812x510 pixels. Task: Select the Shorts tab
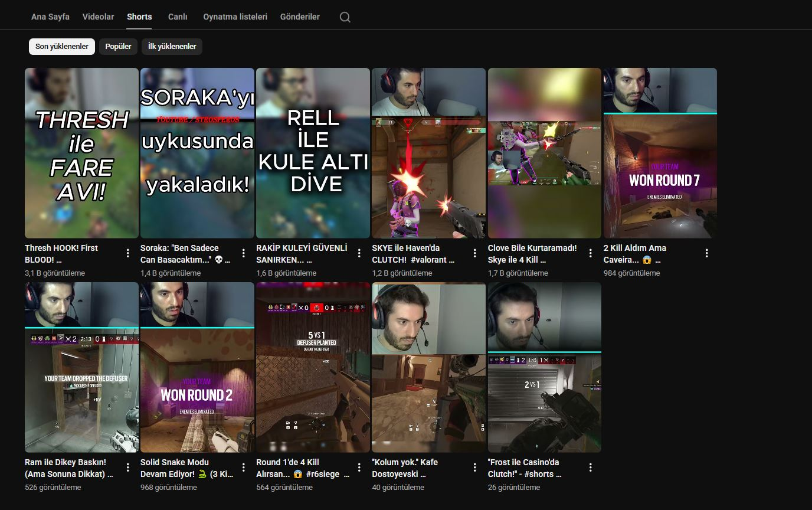pyautogui.click(x=139, y=17)
